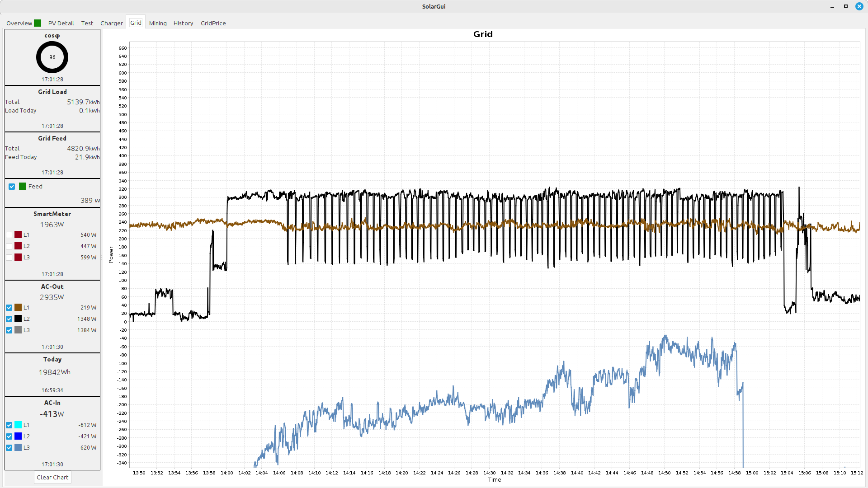Disable the AC-Out L2 checkbox
The height and width of the screenshot is (488, 868).
coord(9,319)
